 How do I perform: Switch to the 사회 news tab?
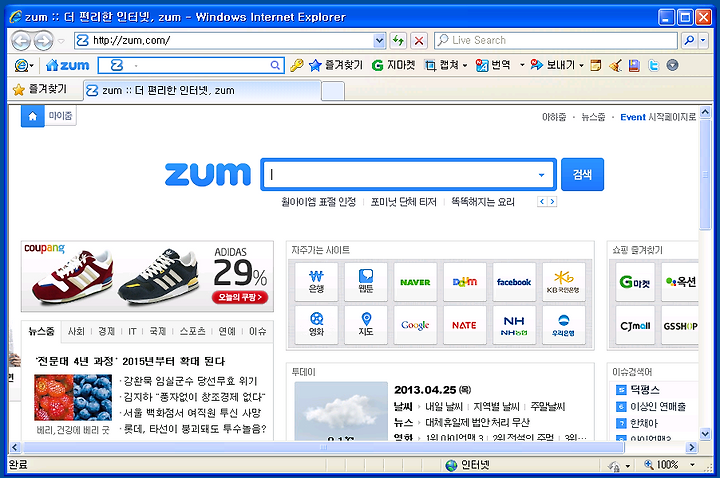(x=76, y=332)
